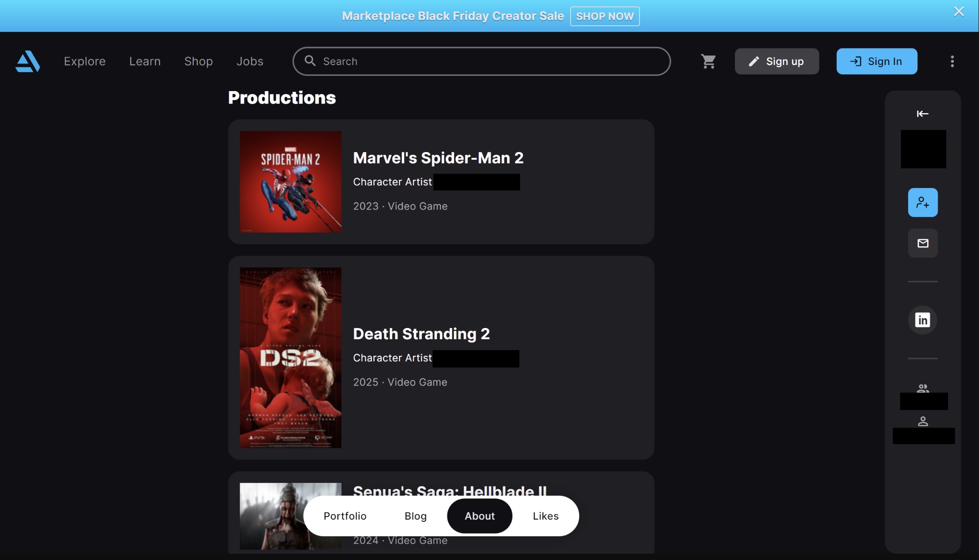Open the shopping cart icon

pos(708,61)
